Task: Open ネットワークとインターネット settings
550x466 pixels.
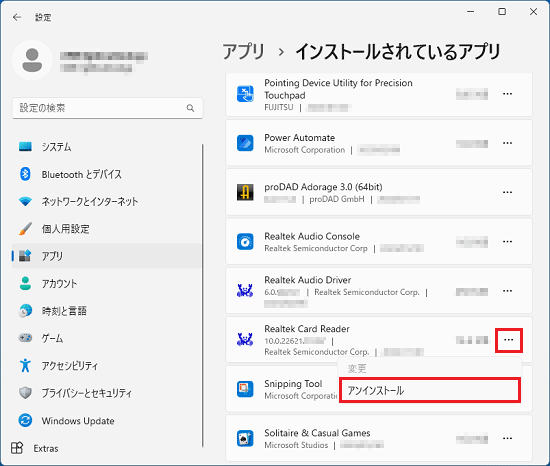Action: click(107, 201)
